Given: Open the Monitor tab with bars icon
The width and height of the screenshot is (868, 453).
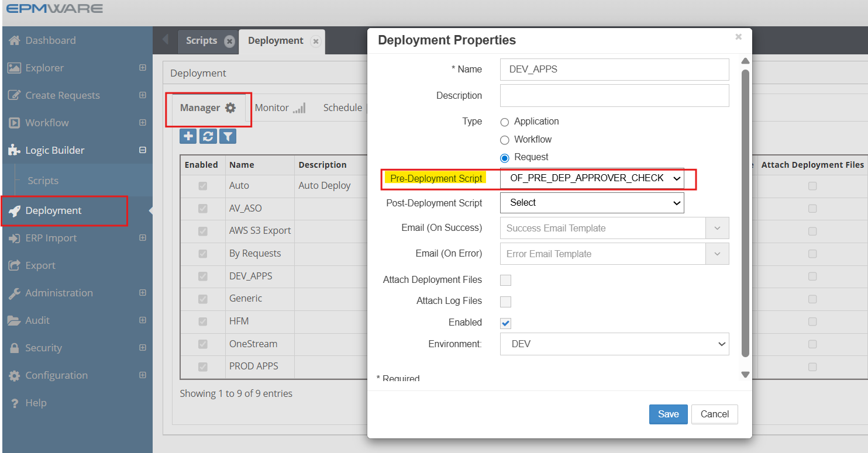Looking at the screenshot, I should click(280, 108).
